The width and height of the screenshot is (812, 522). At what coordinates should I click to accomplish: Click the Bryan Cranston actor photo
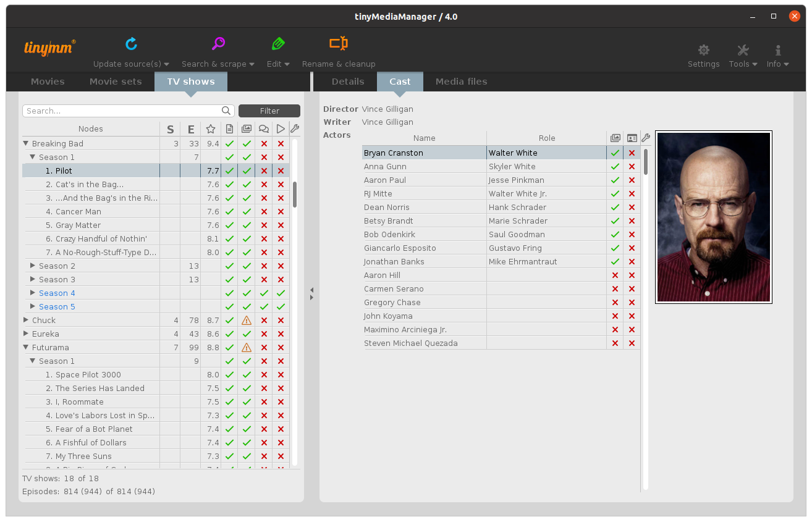[x=713, y=217]
